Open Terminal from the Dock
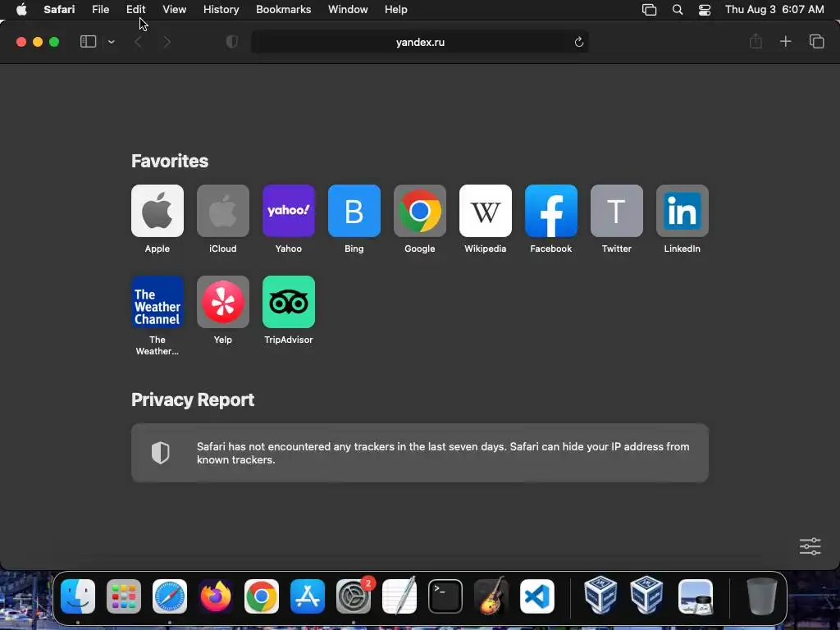This screenshot has height=630, width=840. pos(445,596)
